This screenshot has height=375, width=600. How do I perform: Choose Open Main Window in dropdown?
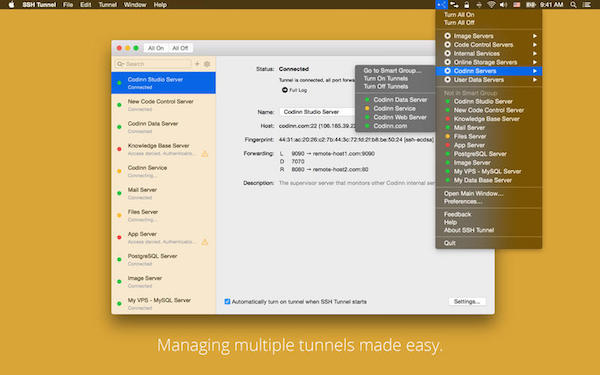pyautogui.click(x=489, y=194)
